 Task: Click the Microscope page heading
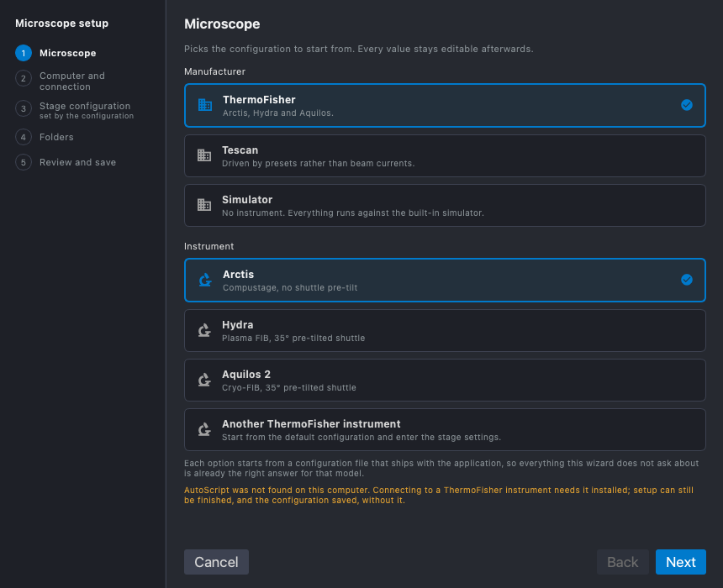pos(222,24)
